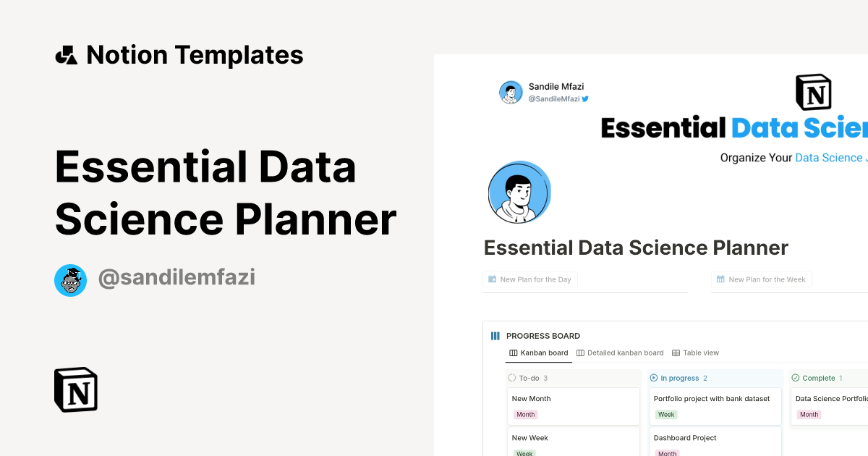Click the Complete checkmark status indicator
868x456 pixels.
(796, 378)
